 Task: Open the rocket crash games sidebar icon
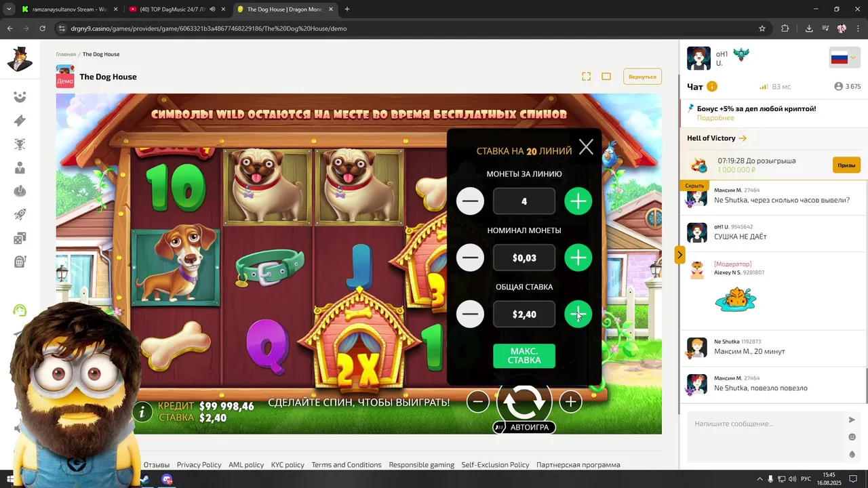(20, 215)
